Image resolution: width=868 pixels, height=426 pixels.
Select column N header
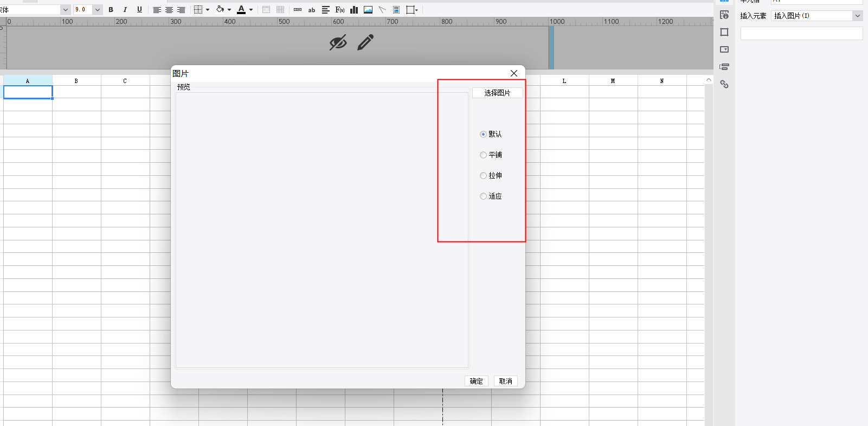click(662, 81)
